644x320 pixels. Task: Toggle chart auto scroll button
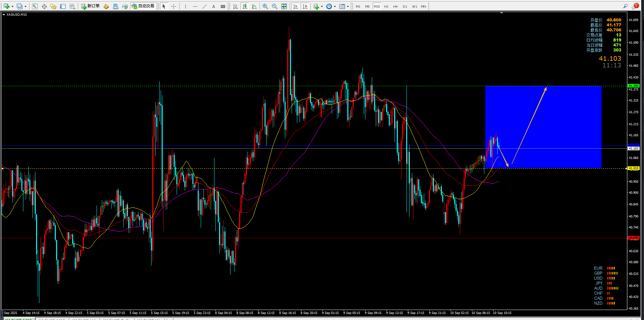pyautogui.click(x=296, y=6)
